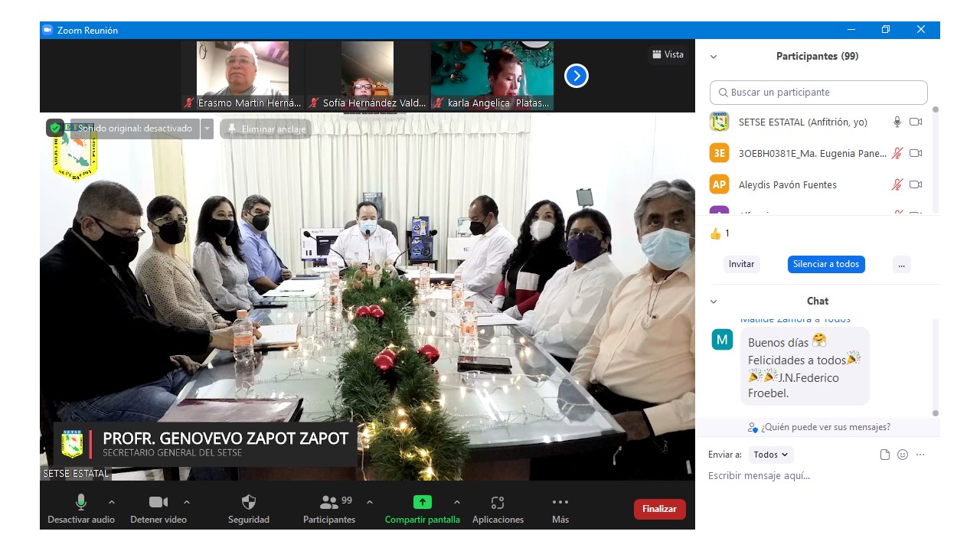Screen dimensions: 980x551
Task: Open Aplicaciones in the toolbar
Action: (498, 509)
